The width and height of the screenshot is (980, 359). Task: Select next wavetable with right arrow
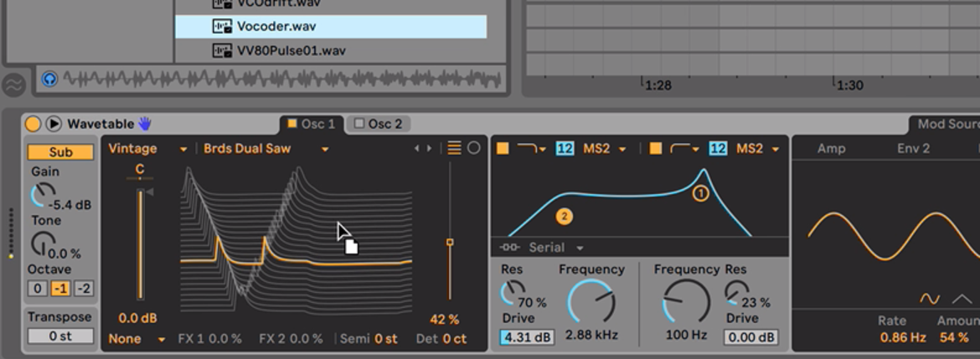[429, 149]
